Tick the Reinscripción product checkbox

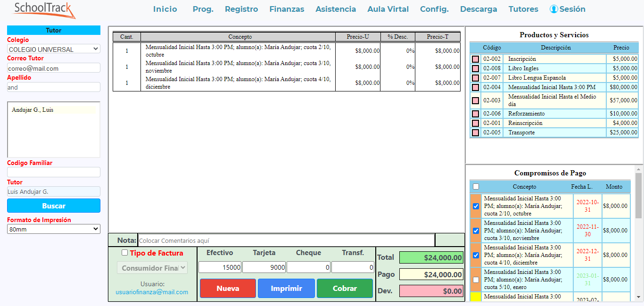coord(475,123)
